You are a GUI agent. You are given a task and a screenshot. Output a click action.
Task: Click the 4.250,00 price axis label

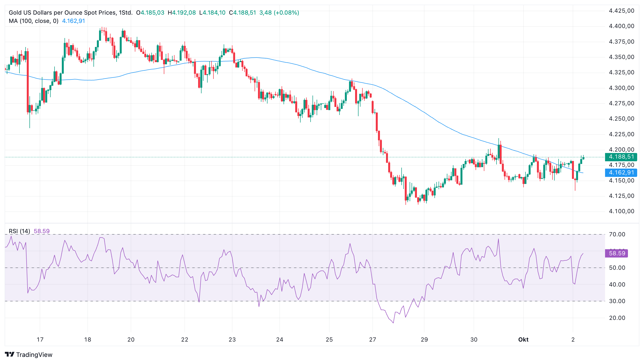(x=622, y=119)
